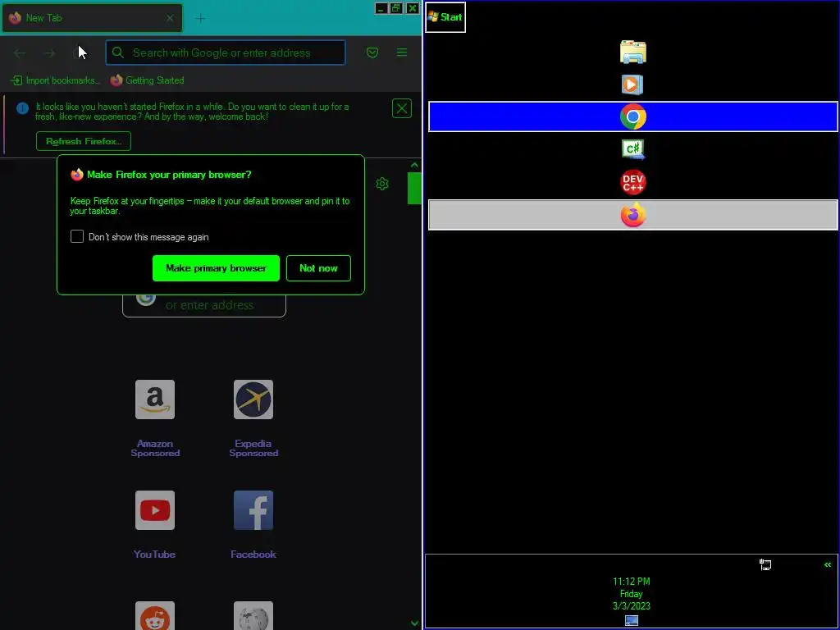Go forward with the Firefox forward arrow
This screenshot has height=630, width=840.
[50, 52]
